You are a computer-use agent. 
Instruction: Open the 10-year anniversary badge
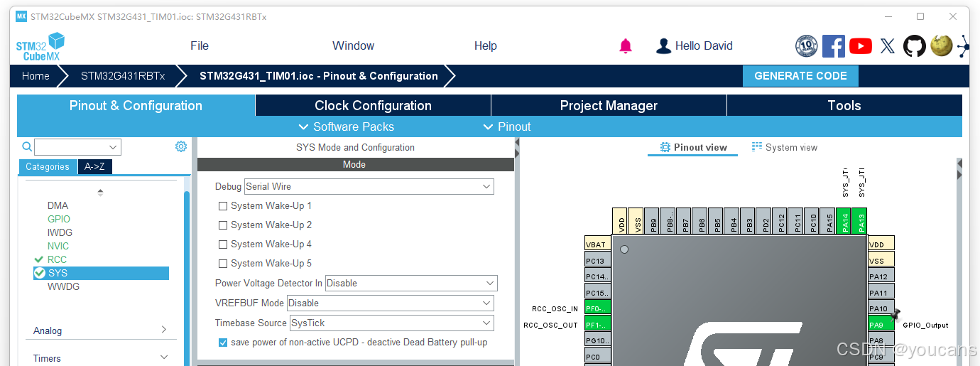tap(806, 46)
